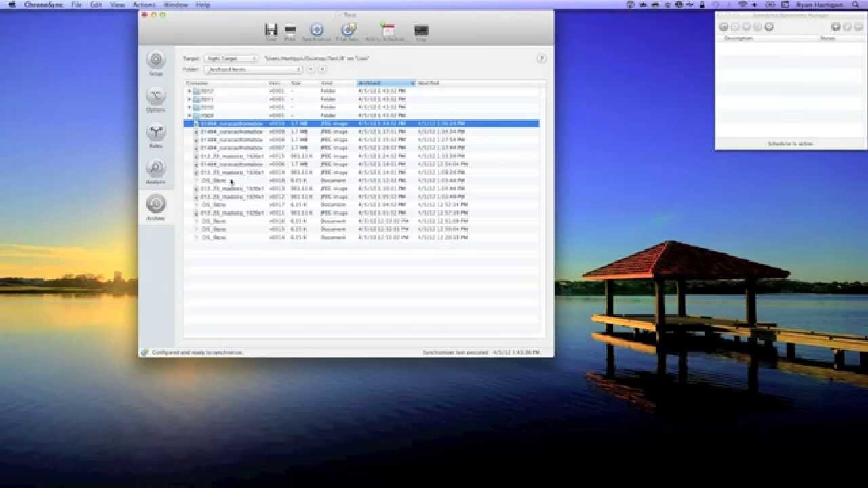Screen dimensions: 868x488
Task: Click the 'Scheduler is active' status text
Action: [x=790, y=144]
